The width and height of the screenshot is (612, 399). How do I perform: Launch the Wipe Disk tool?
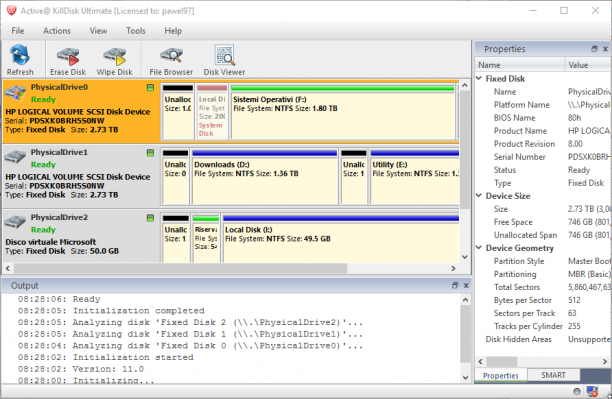(x=114, y=61)
